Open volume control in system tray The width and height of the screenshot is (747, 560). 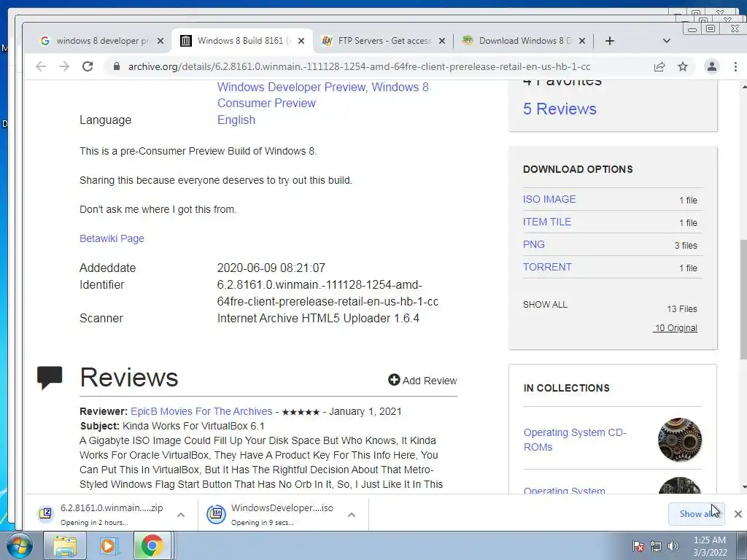[673, 546]
